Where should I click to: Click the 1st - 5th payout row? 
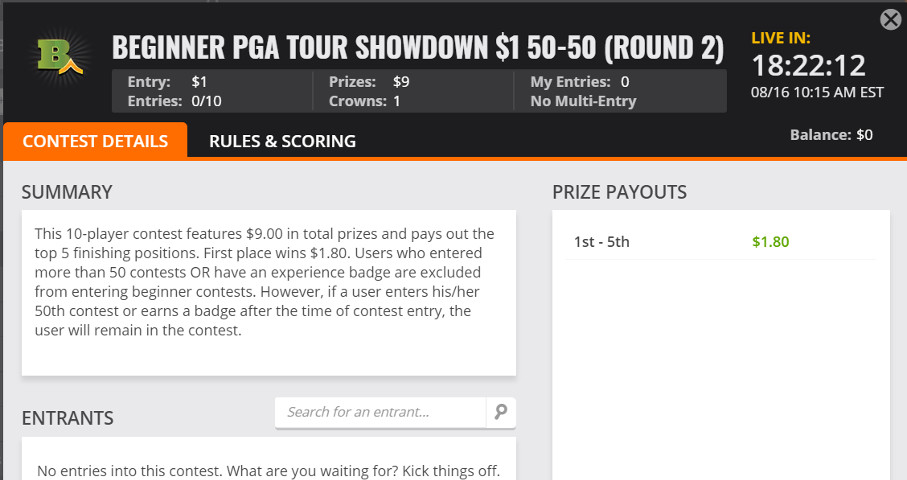pyautogui.click(x=720, y=242)
